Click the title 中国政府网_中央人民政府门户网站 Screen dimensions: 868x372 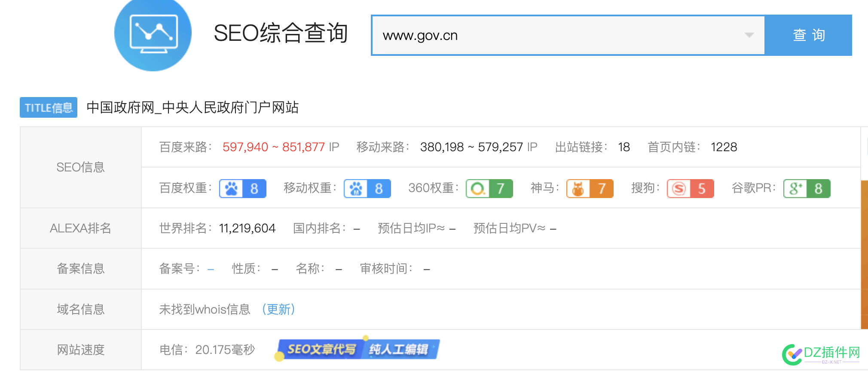(193, 107)
